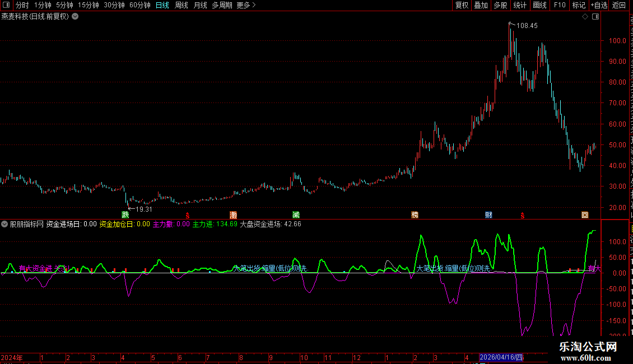The width and height of the screenshot is (633, 364).
Task: Select the 日线 daily period tab
Action: point(162,5)
